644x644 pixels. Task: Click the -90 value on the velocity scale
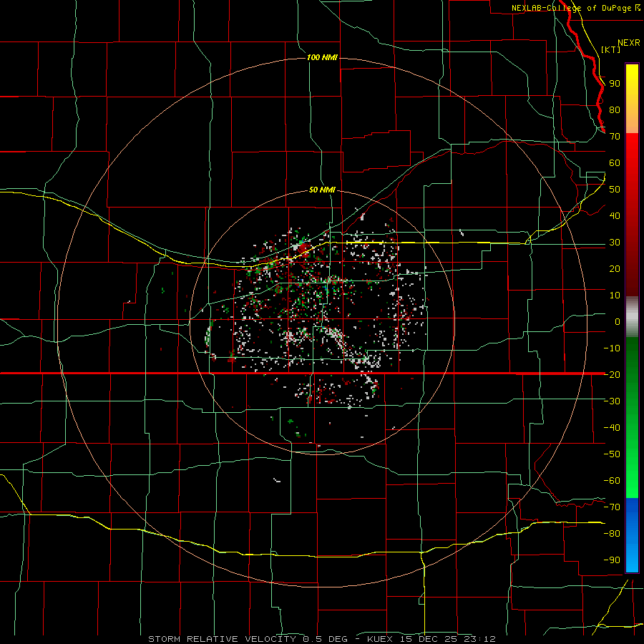[612, 560]
